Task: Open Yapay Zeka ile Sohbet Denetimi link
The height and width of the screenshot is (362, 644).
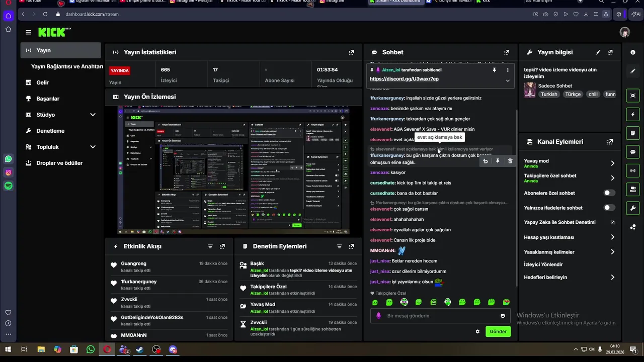Action: coord(569,222)
